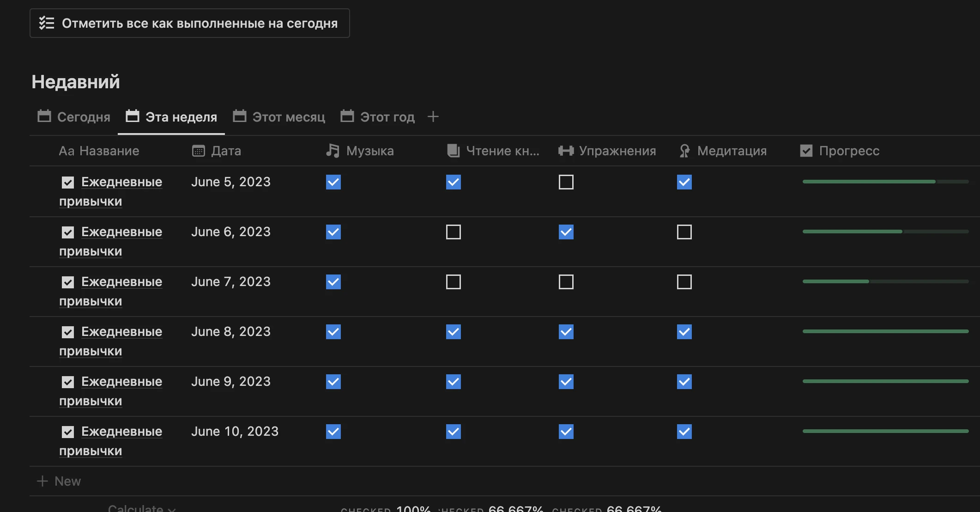Click the book icon in Чтение header
Viewport: 980px width, 512px height.
454,151
